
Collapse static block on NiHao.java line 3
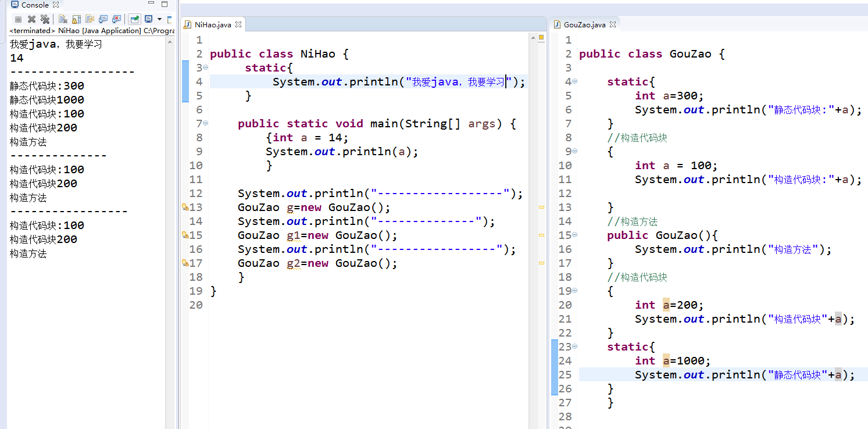(205, 68)
